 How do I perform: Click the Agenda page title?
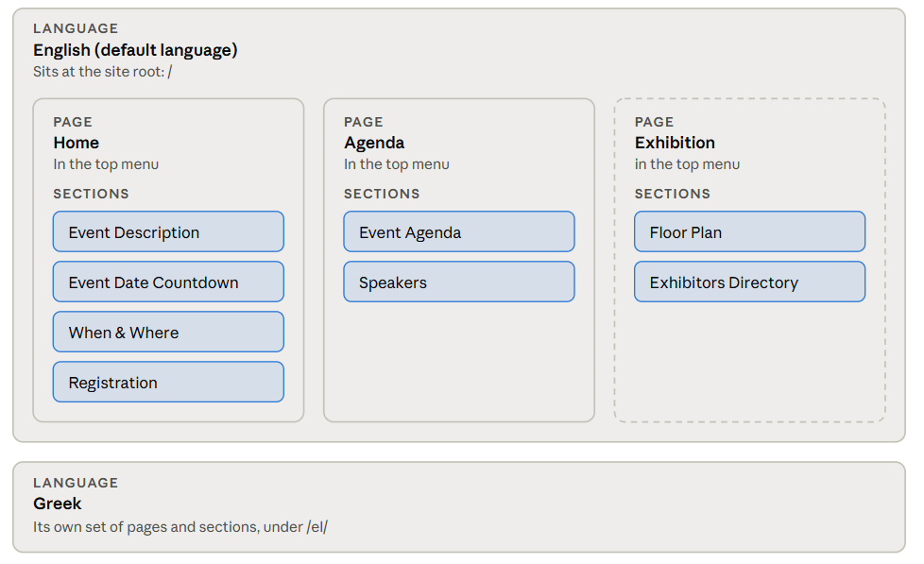click(374, 143)
